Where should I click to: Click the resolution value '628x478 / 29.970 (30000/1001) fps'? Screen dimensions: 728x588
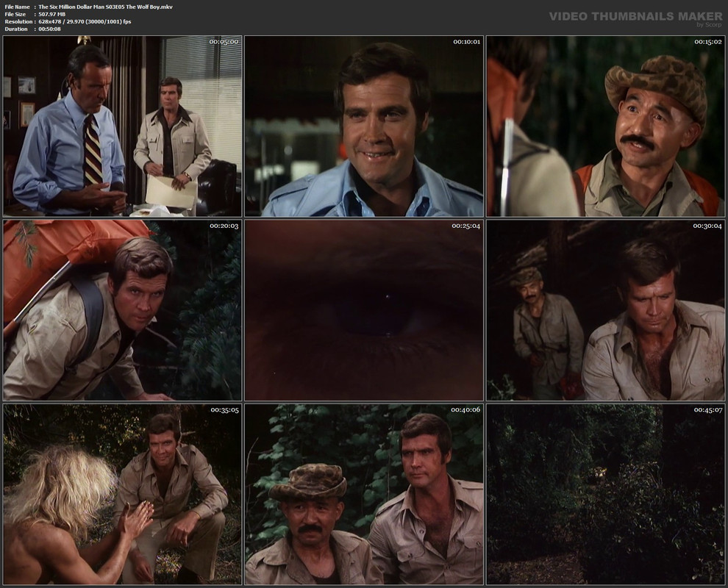coord(85,22)
